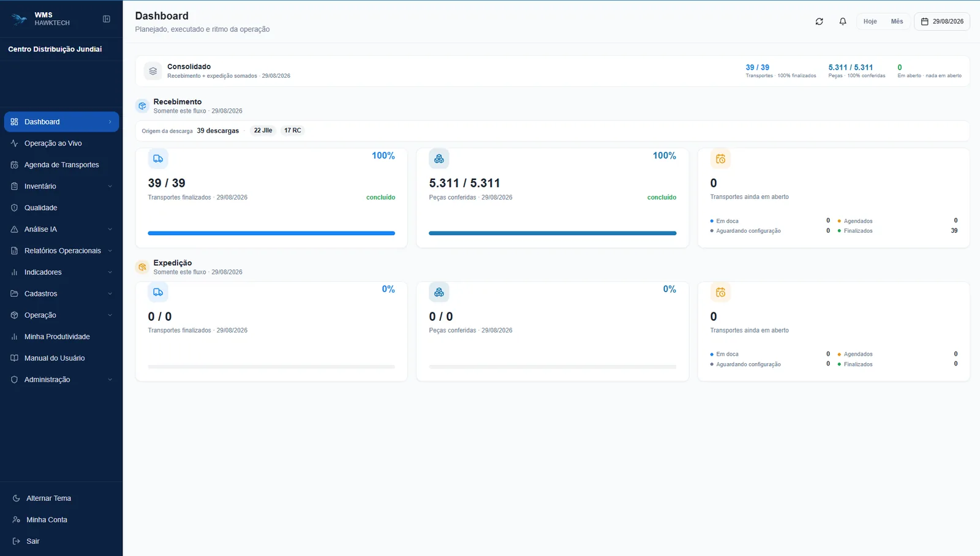
Task: Filter by the 17 RC origin chip
Action: click(x=293, y=130)
